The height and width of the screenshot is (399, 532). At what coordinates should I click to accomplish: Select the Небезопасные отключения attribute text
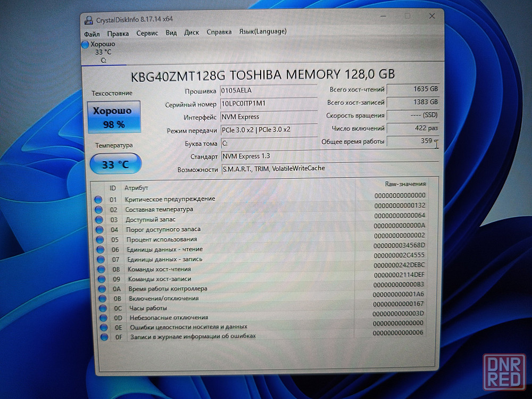169,318
